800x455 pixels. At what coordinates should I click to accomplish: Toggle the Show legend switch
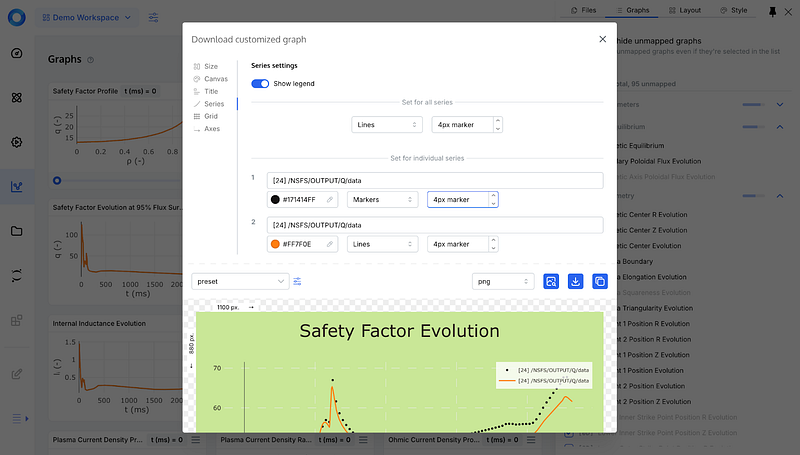260,84
